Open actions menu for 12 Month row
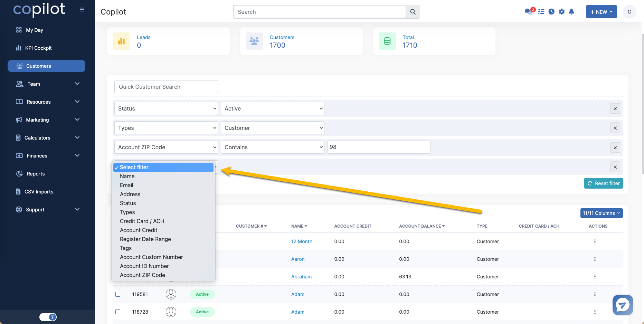This screenshot has height=324, width=644. pos(595,241)
